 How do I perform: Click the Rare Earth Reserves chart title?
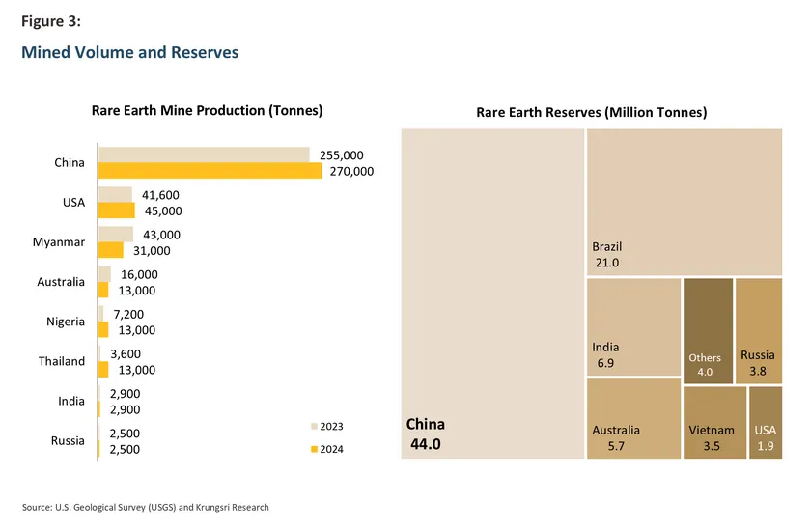pos(591,112)
